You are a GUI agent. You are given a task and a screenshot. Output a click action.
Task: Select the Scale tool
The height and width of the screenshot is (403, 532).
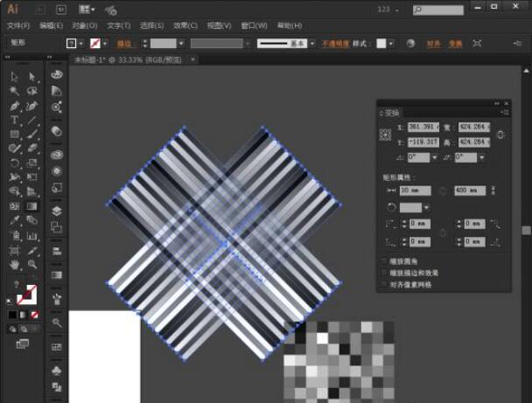[31, 163]
